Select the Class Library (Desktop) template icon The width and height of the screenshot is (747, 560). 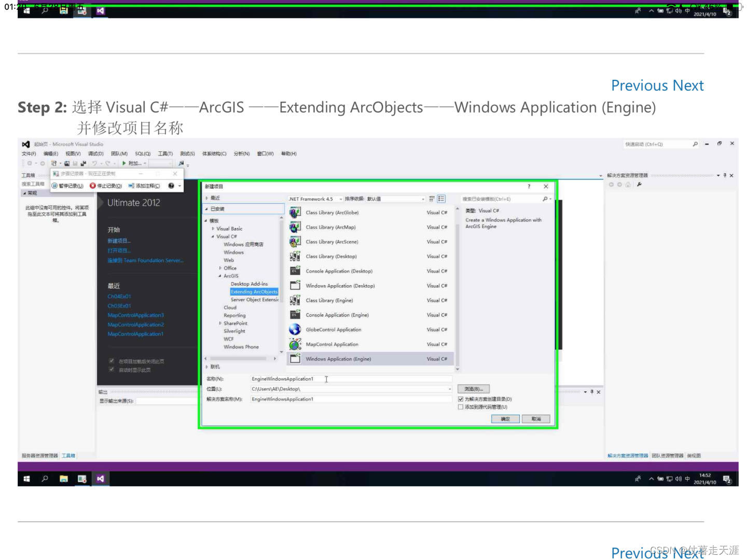(x=295, y=256)
